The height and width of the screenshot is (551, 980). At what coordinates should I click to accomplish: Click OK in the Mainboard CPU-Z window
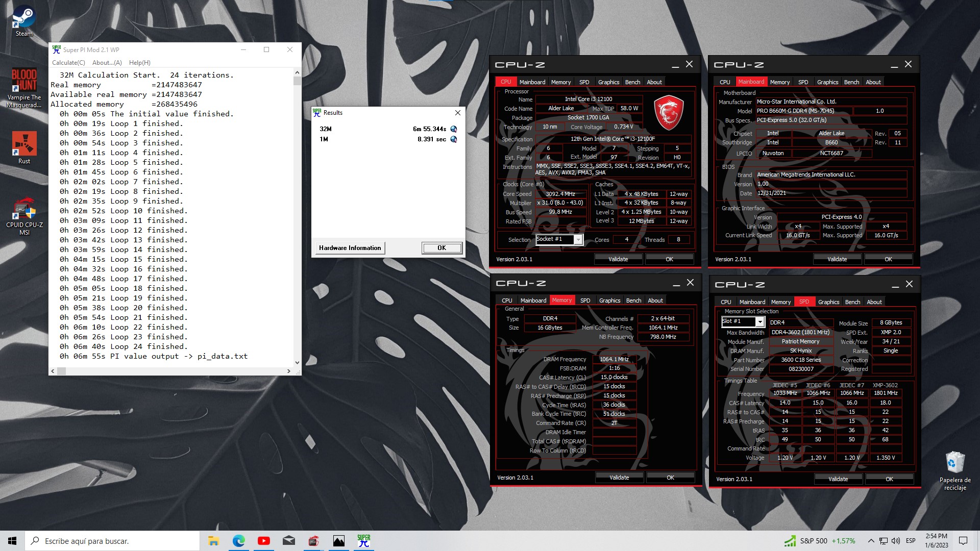888,259
